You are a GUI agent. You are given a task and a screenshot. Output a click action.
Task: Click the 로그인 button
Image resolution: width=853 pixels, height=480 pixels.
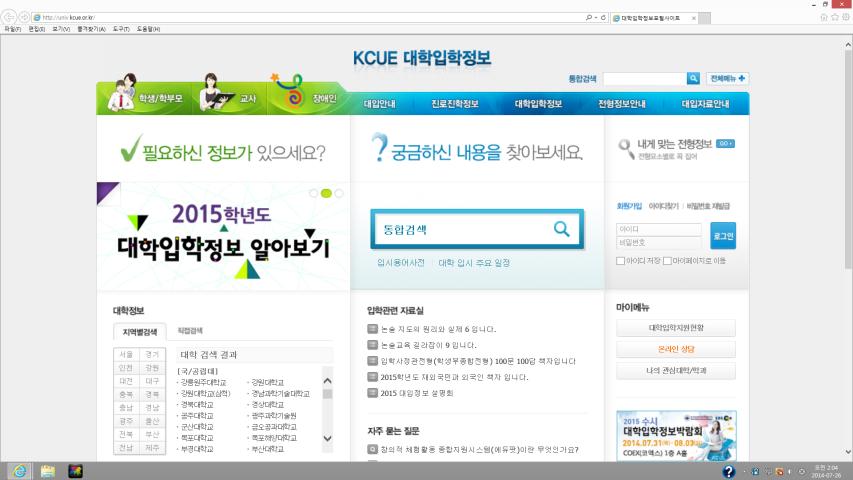723,236
